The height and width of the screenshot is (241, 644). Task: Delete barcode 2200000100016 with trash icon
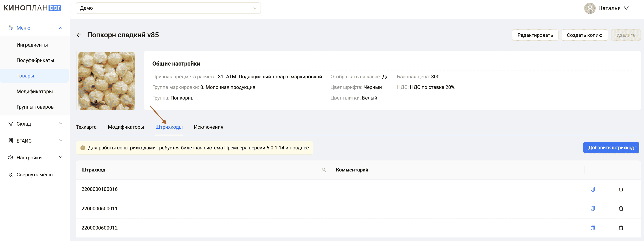[621, 189]
